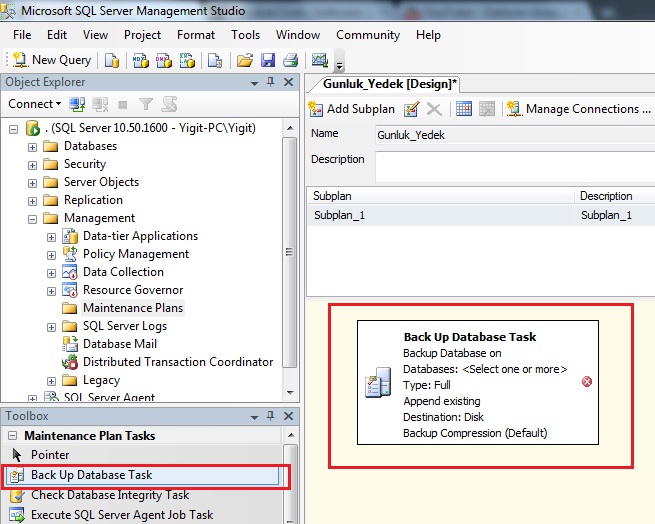The width and height of the screenshot is (655, 524).
Task: Expand the Data-tier Applications node
Action: click(51, 237)
